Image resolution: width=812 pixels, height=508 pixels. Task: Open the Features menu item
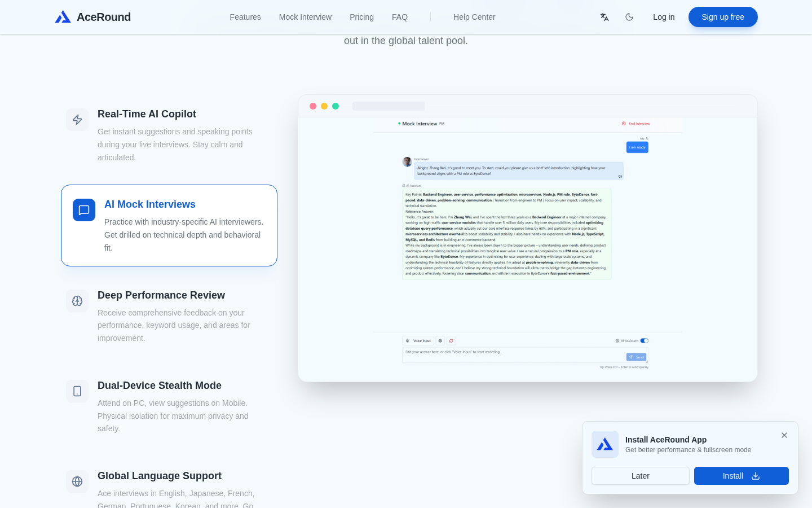point(245,17)
